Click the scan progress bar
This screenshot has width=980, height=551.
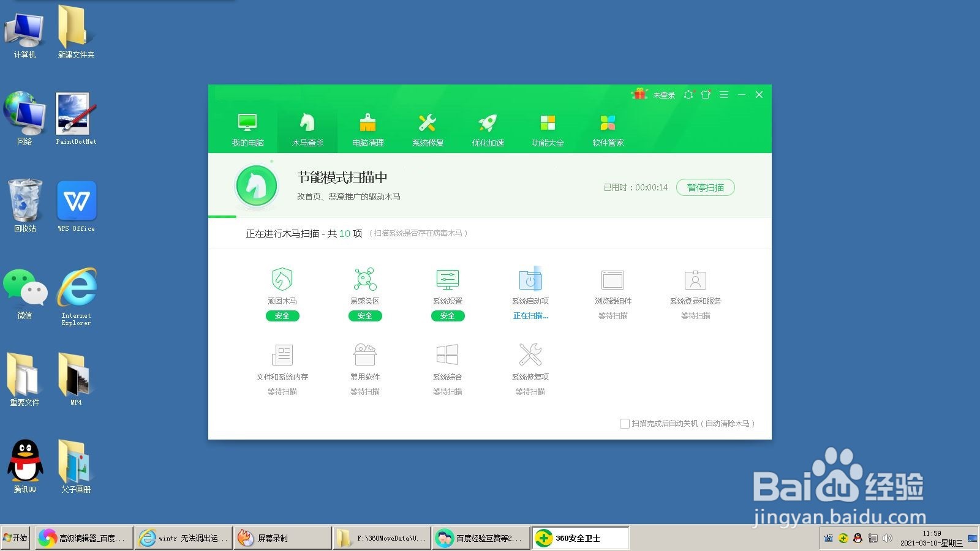pyautogui.click(x=490, y=216)
